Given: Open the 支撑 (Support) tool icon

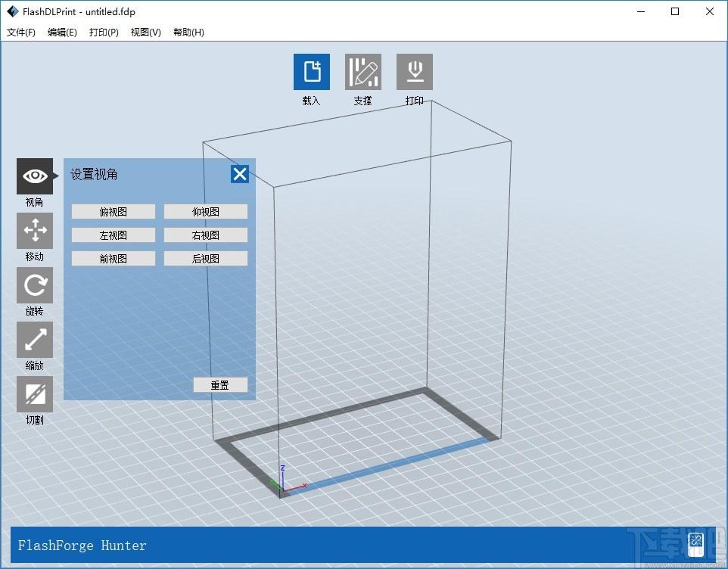Looking at the screenshot, I should [363, 71].
